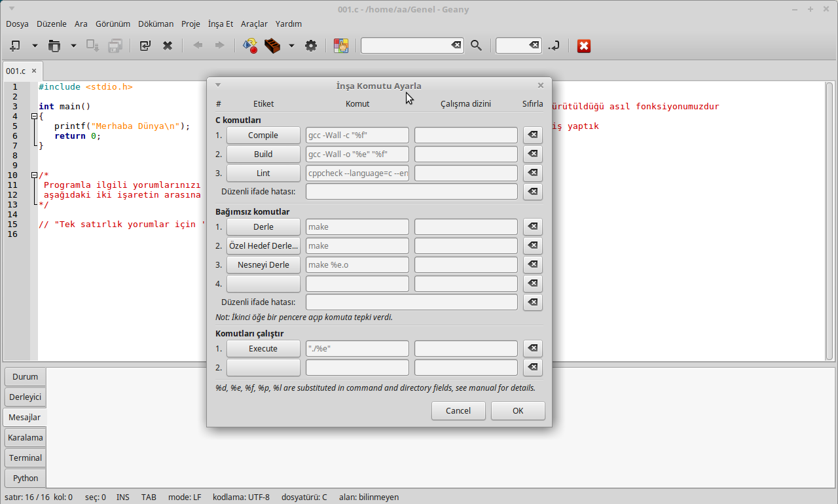Image resolution: width=838 pixels, height=504 pixels.
Task: Expand the Open File recent dropdown arrow
Action: (x=73, y=46)
